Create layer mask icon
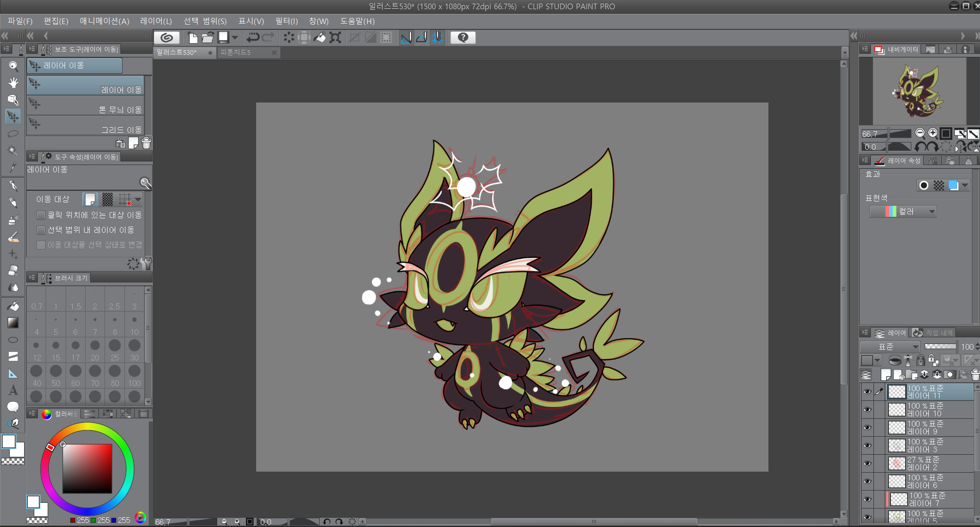980x527 pixels. [950, 375]
